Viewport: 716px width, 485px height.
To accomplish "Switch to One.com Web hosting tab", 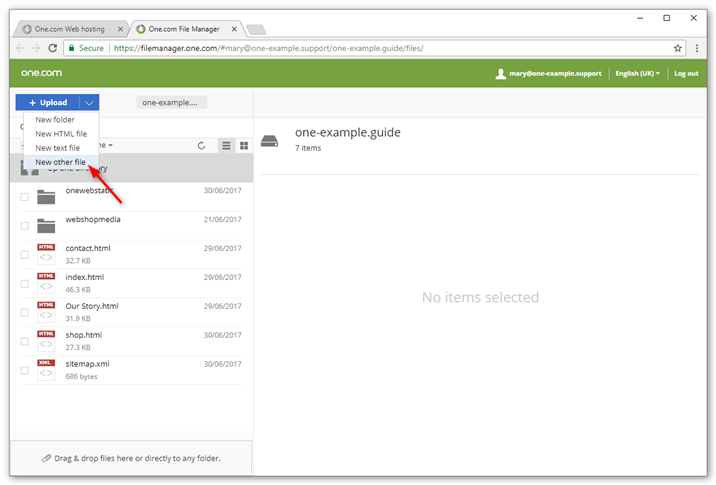I will tap(69, 29).
